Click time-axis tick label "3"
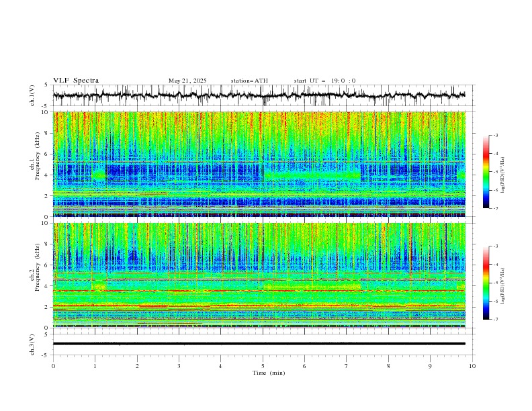The image size is (532, 411). (179, 366)
